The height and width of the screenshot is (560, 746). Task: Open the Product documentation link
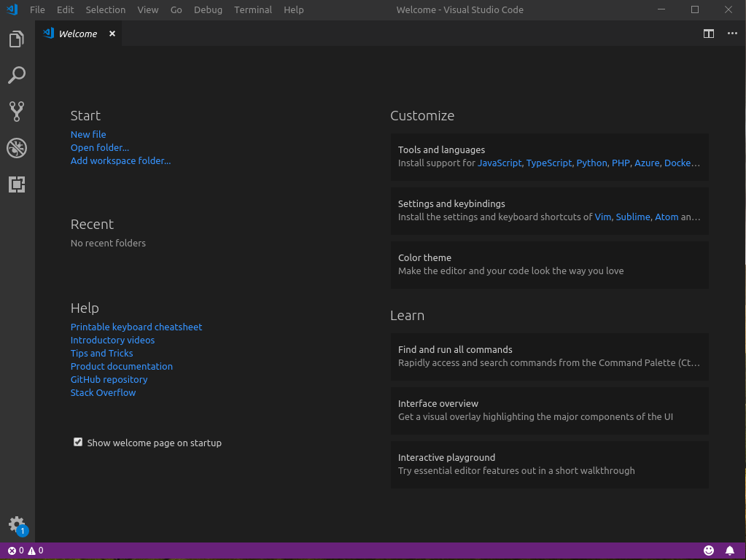121,366
